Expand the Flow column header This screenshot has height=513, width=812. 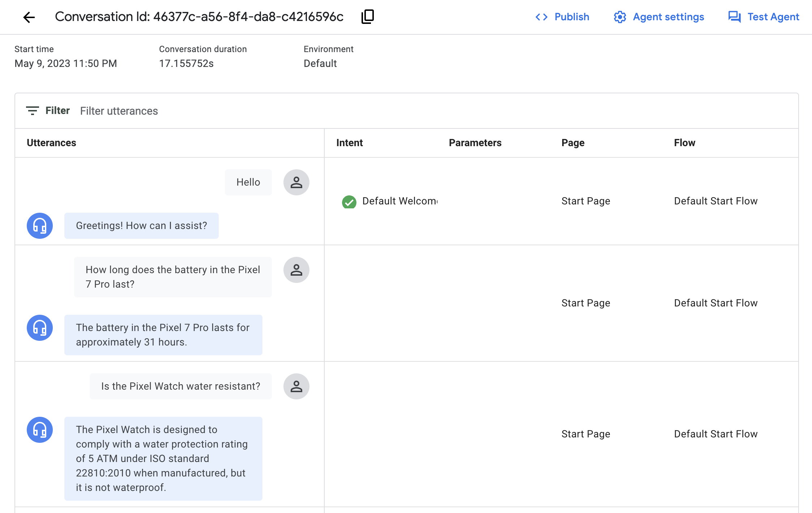pos(684,143)
